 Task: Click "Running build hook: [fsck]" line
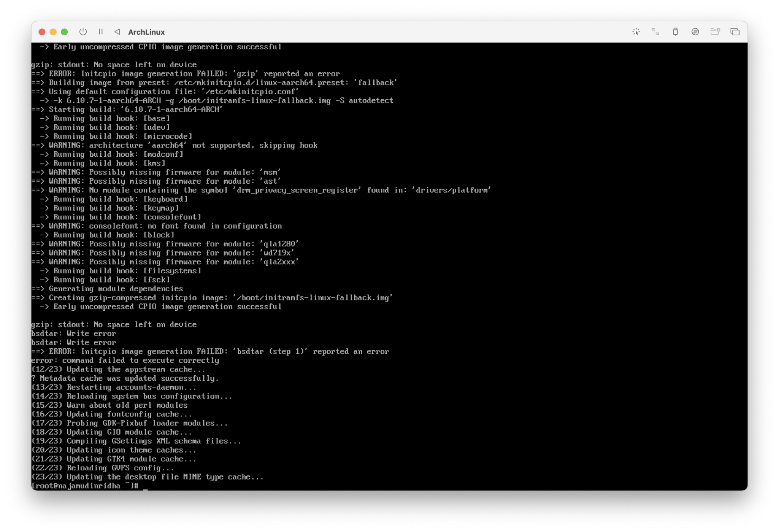click(x=105, y=280)
